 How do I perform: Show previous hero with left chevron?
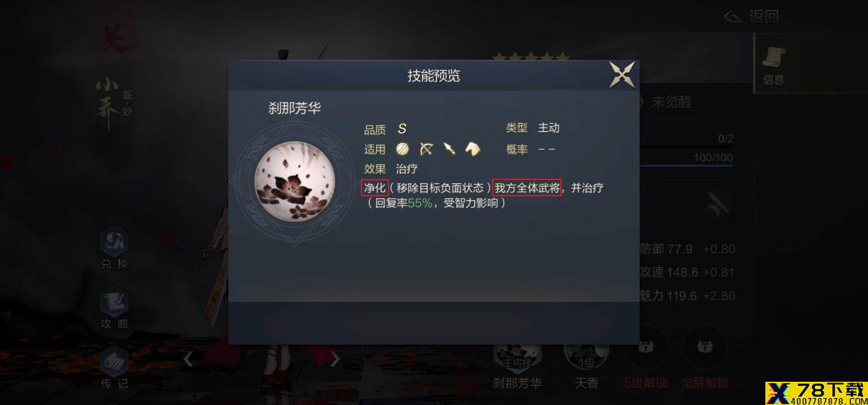tap(188, 358)
